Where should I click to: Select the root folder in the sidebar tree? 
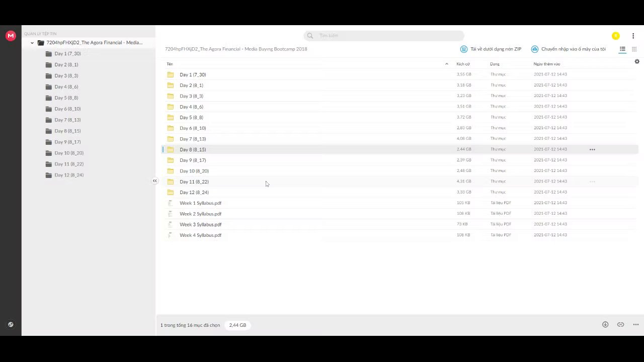(x=94, y=43)
